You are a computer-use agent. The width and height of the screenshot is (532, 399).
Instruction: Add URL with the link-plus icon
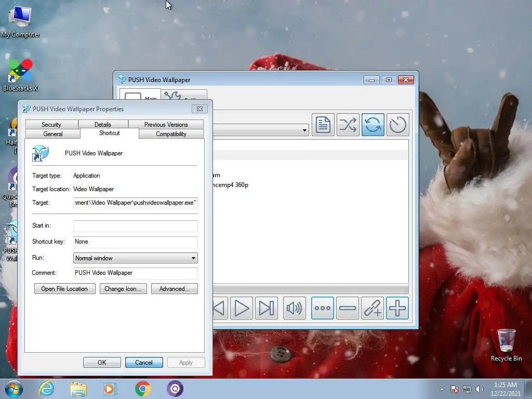(373, 308)
